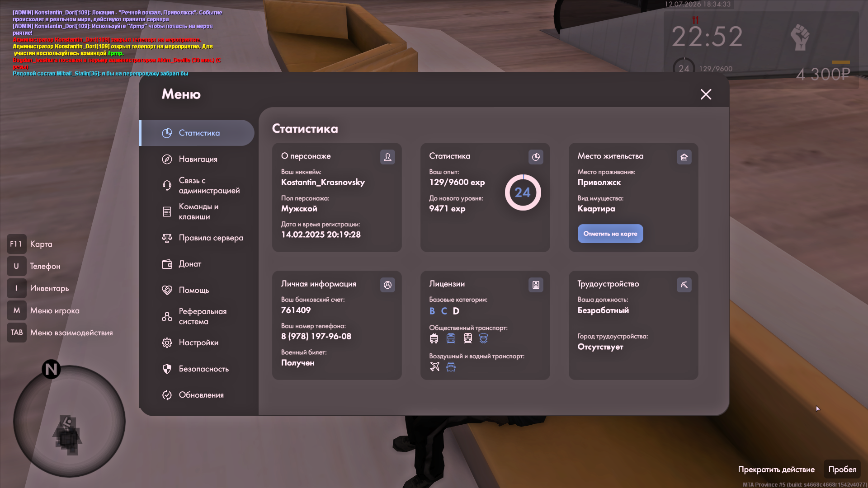Image resolution: width=868 pixels, height=488 pixels.
Task: Close the Меню window
Action: coord(706,94)
